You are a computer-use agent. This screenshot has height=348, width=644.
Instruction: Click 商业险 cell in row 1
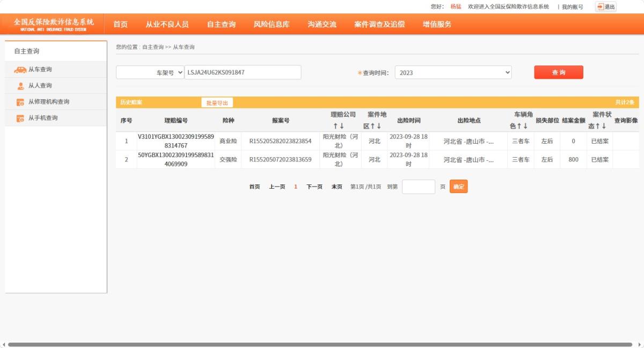(228, 141)
